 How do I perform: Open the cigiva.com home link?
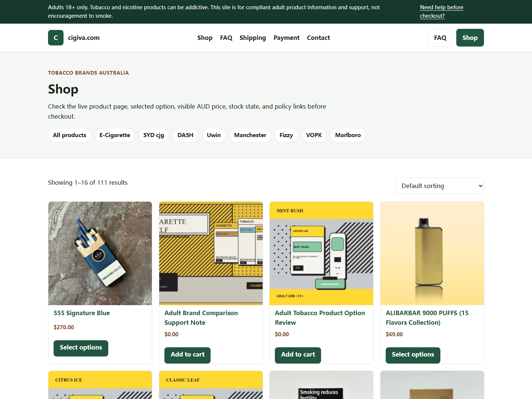pos(84,38)
